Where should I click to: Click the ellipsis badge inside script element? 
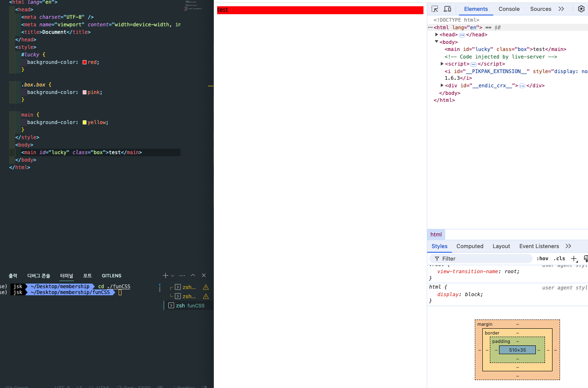click(474, 64)
